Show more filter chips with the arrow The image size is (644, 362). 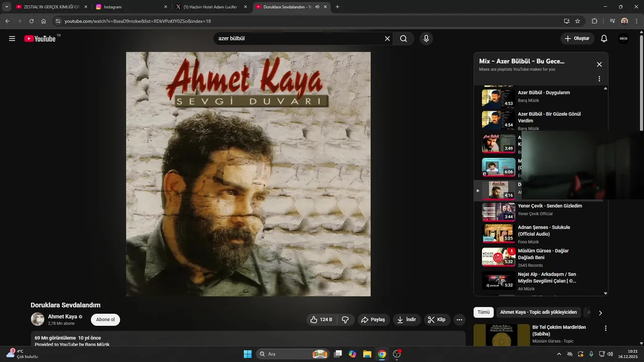click(600, 313)
